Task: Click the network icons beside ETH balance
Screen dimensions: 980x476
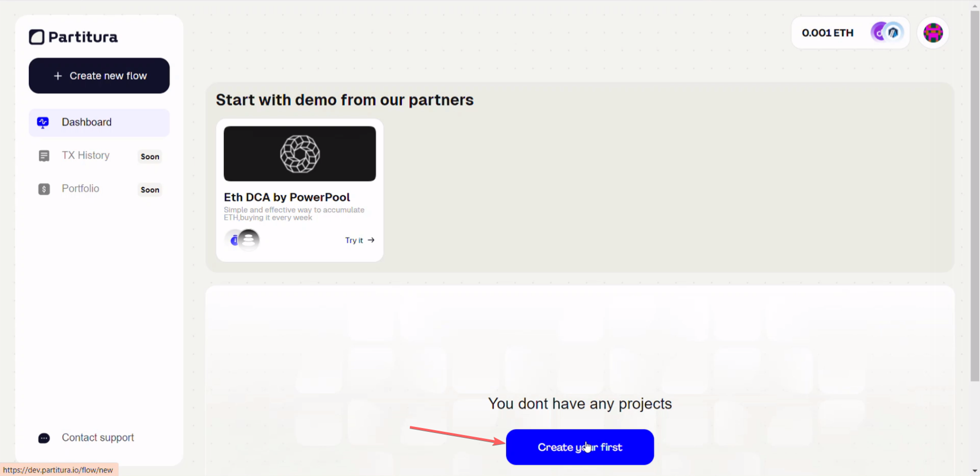Action: pos(886,33)
